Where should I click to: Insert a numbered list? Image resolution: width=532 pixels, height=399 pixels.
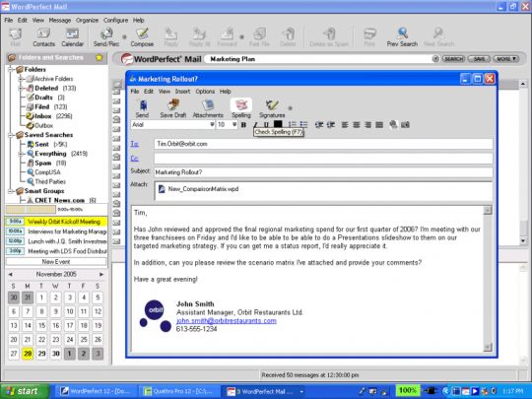point(292,125)
